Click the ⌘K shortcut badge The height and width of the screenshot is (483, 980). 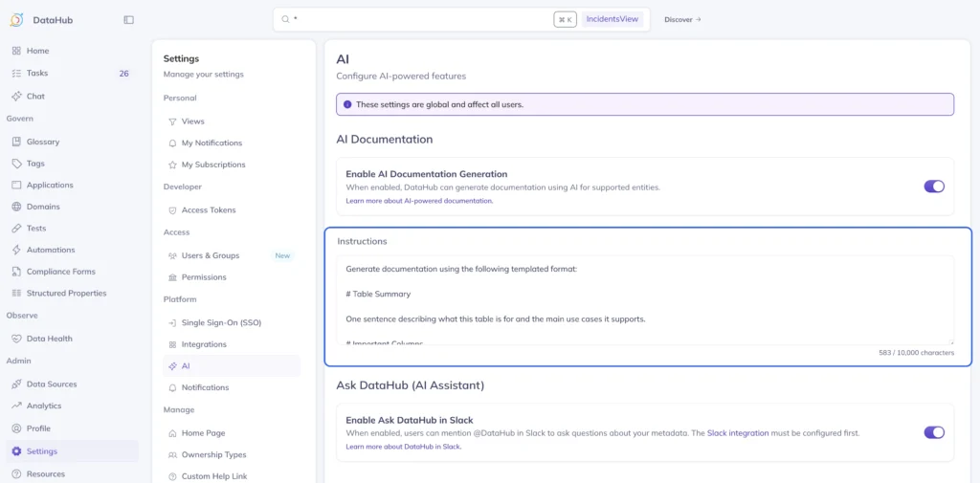(565, 19)
